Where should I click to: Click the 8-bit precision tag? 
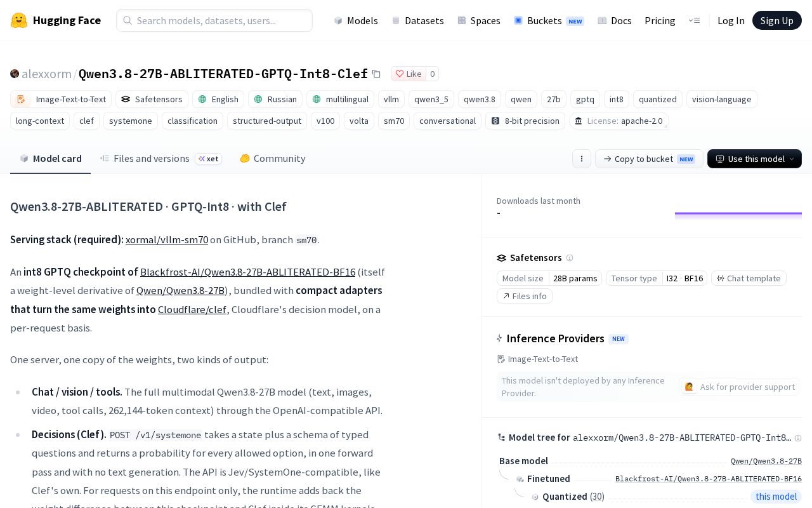click(x=525, y=121)
